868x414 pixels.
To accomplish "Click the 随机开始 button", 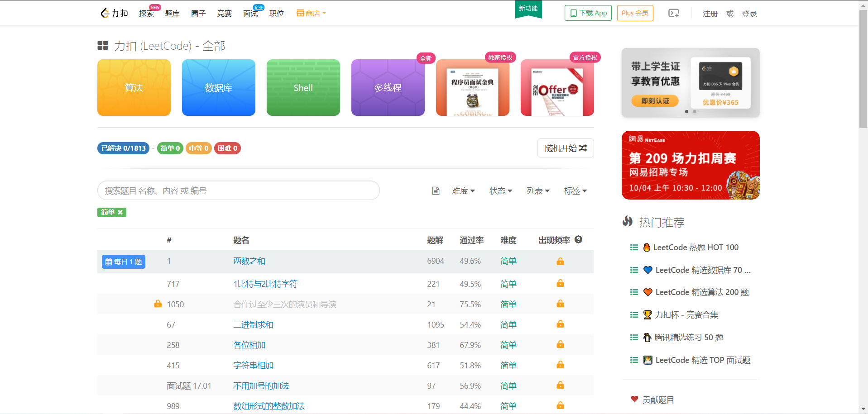I will tap(565, 148).
